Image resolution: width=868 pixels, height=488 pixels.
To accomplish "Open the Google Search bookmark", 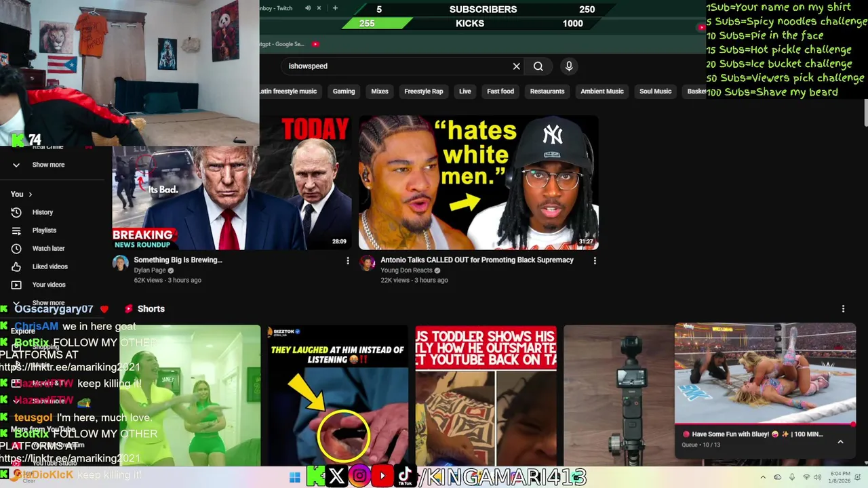I will 281,44.
